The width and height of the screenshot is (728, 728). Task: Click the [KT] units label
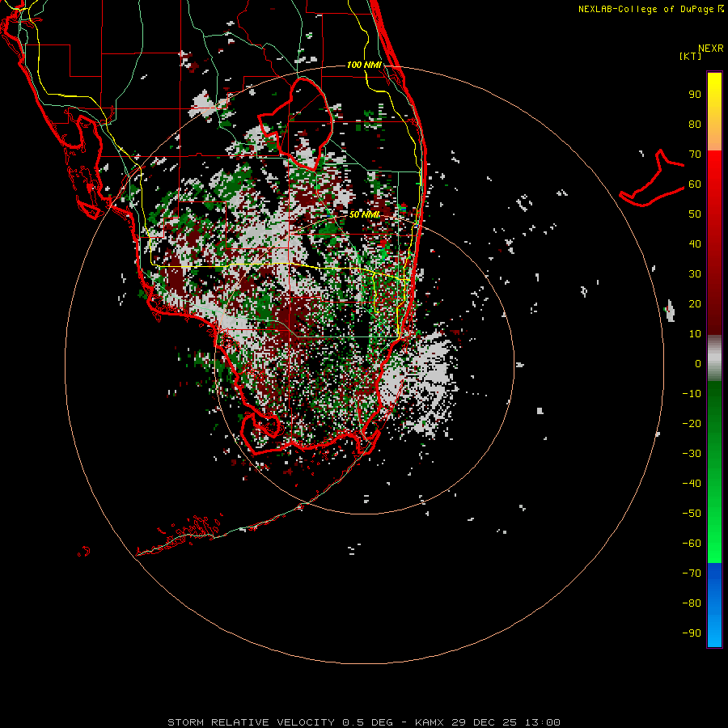(690, 56)
